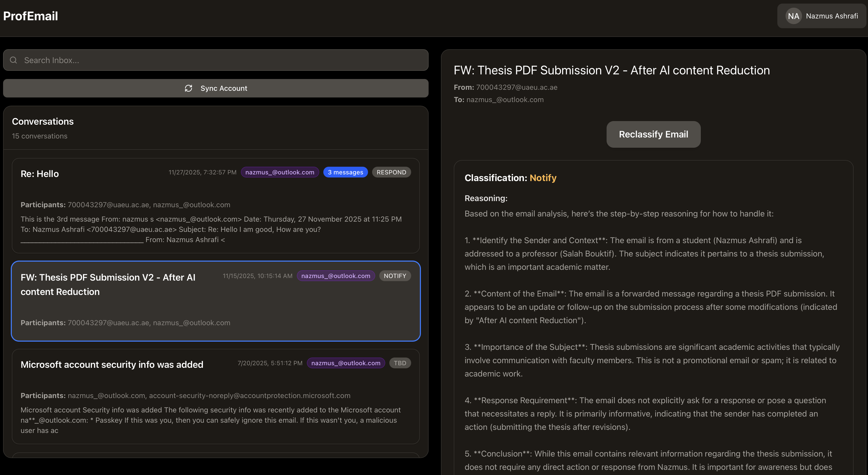This screenshot has width=868, height=475.
Task: Click account tag on Microsoft security row
Action: (x=345, y=363)
